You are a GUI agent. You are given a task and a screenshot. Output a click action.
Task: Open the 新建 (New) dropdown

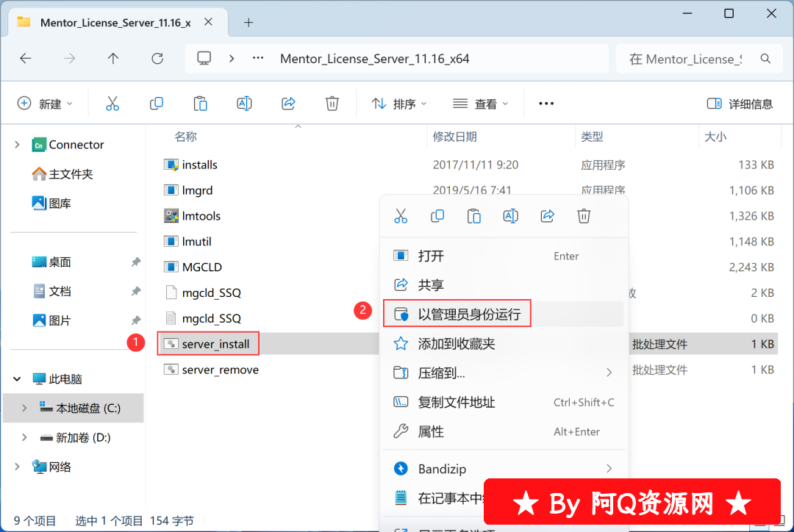point(45,104)
